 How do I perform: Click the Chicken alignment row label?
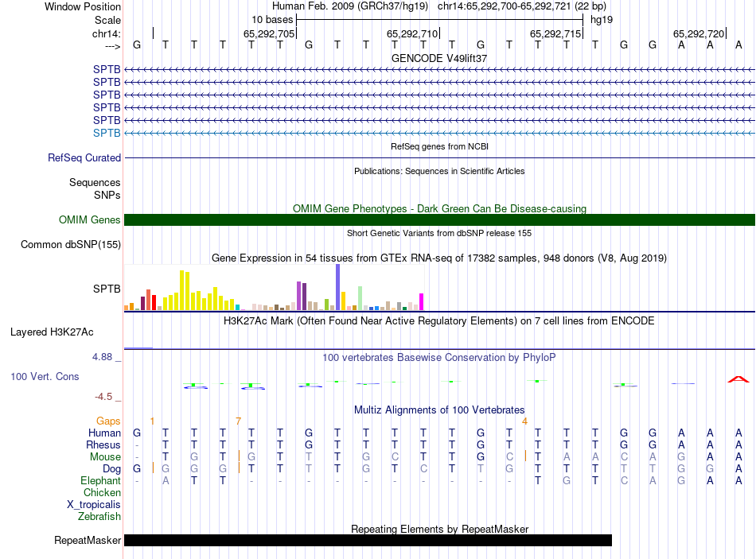click(x=102, y=492)
